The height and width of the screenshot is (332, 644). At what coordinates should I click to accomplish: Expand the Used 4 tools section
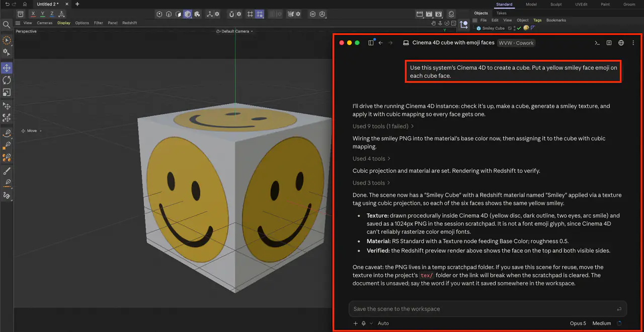pyautogui.click(x=372, y=159)
